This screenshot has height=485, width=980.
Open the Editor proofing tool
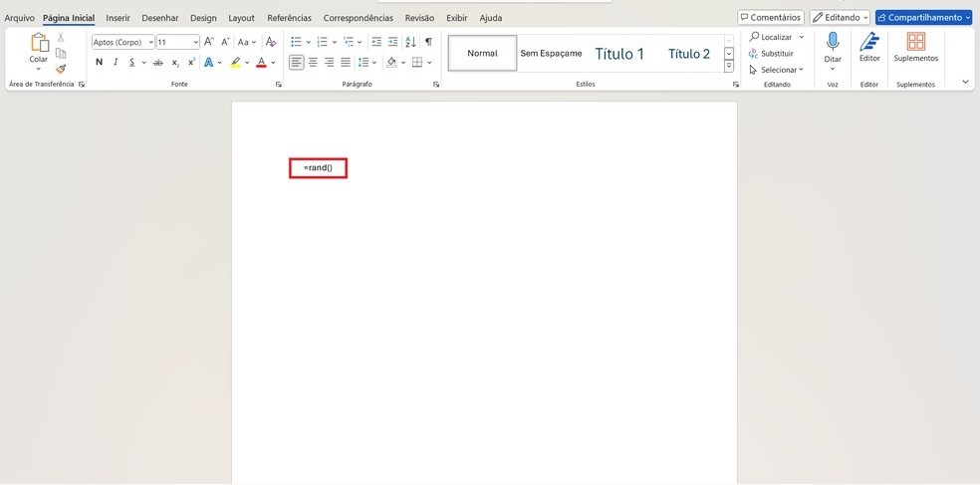pyautogui.click(x=869, y=48)
